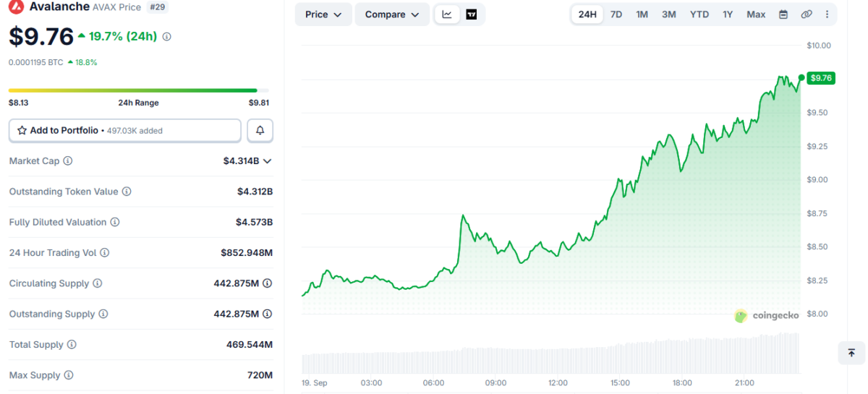
Task: Click Total Supply info icon
Action: [72, 345]
